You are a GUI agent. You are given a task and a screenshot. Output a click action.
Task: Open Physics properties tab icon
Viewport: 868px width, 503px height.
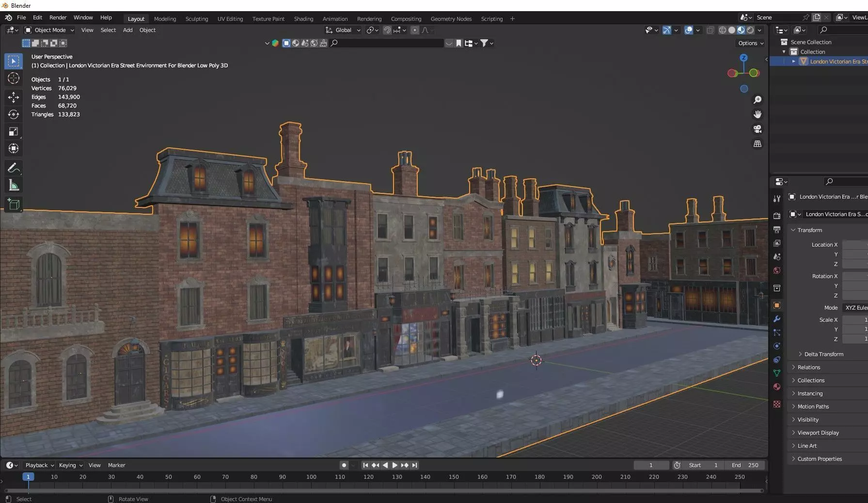tap(777, 346)
